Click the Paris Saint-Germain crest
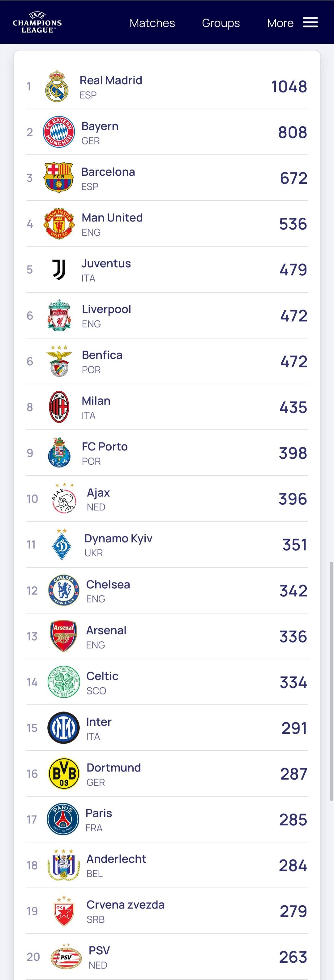 pos(63,819)
